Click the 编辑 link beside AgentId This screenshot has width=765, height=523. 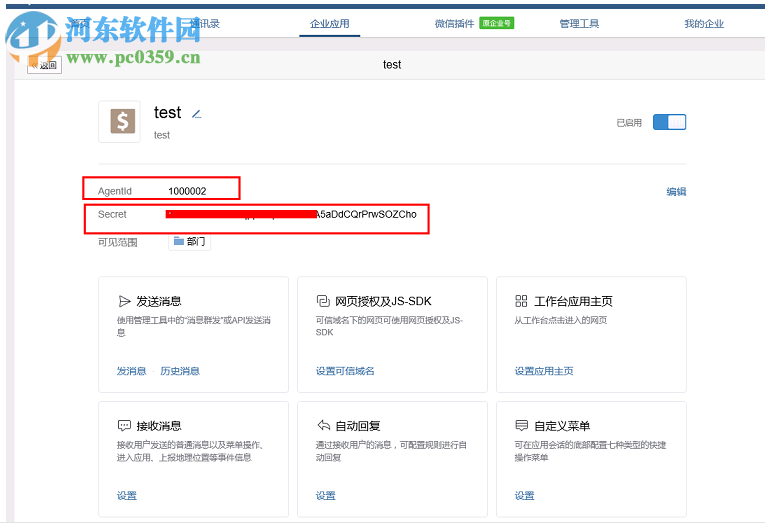[676, 191]
